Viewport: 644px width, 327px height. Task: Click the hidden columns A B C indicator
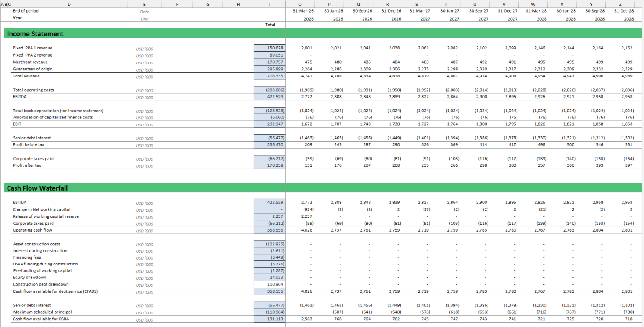tap(6, 4)
